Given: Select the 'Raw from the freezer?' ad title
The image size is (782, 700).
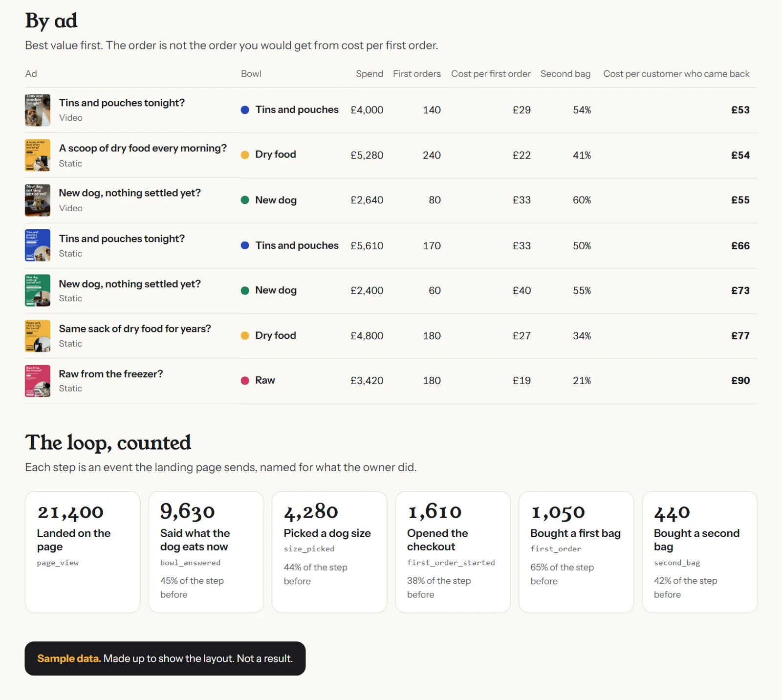Looking at the screenshot, I should [x=111, y=374].
